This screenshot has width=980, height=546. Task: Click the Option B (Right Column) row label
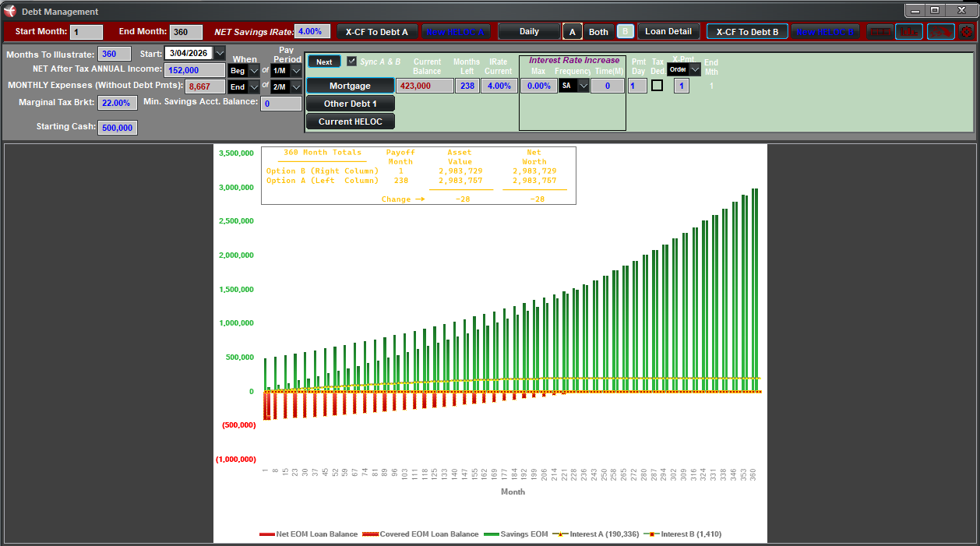click(323, 171)
